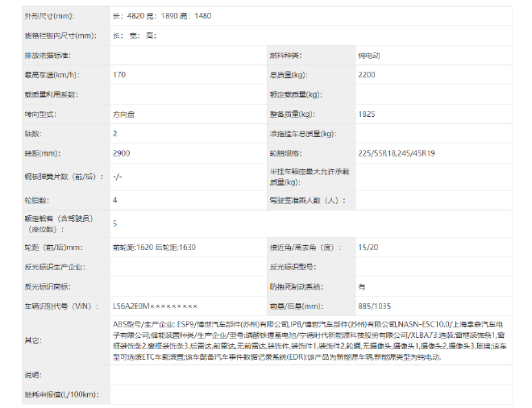Click the 纯电动 fuel type value

pyautogui.click(x=368, y=56)
